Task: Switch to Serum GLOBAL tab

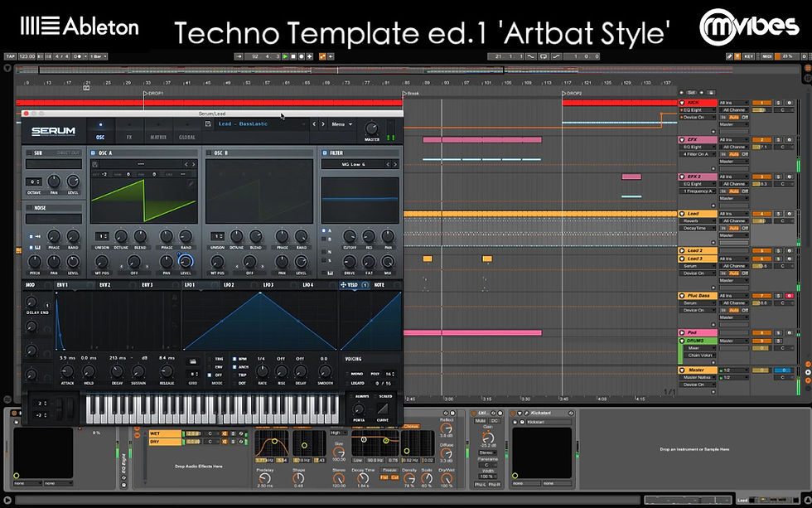Action: point(187,131)
